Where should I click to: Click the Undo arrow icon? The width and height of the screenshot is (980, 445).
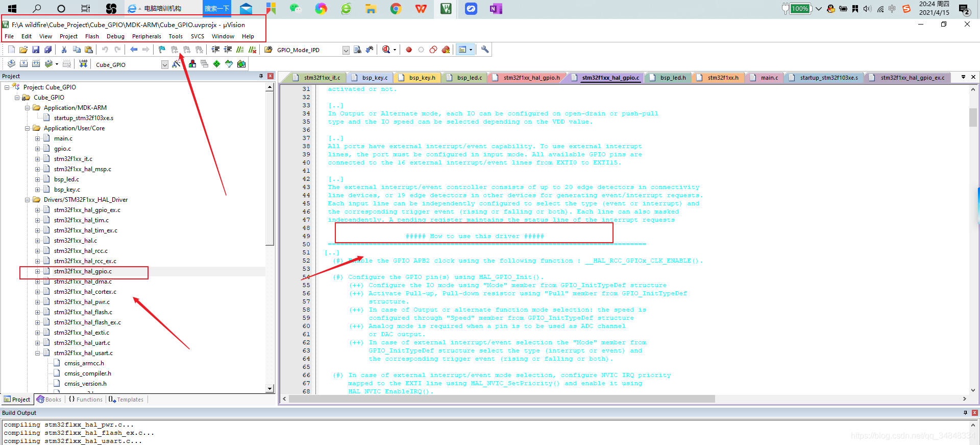point(105,50)
